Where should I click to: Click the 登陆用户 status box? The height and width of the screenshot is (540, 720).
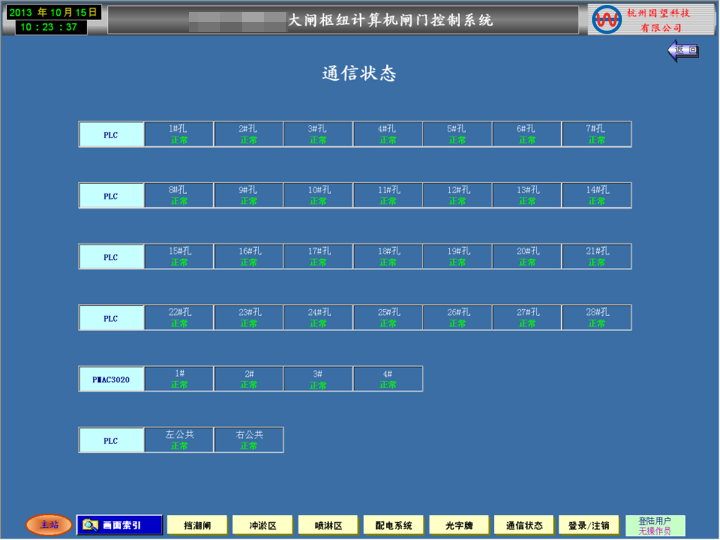[x=655, y=525]
